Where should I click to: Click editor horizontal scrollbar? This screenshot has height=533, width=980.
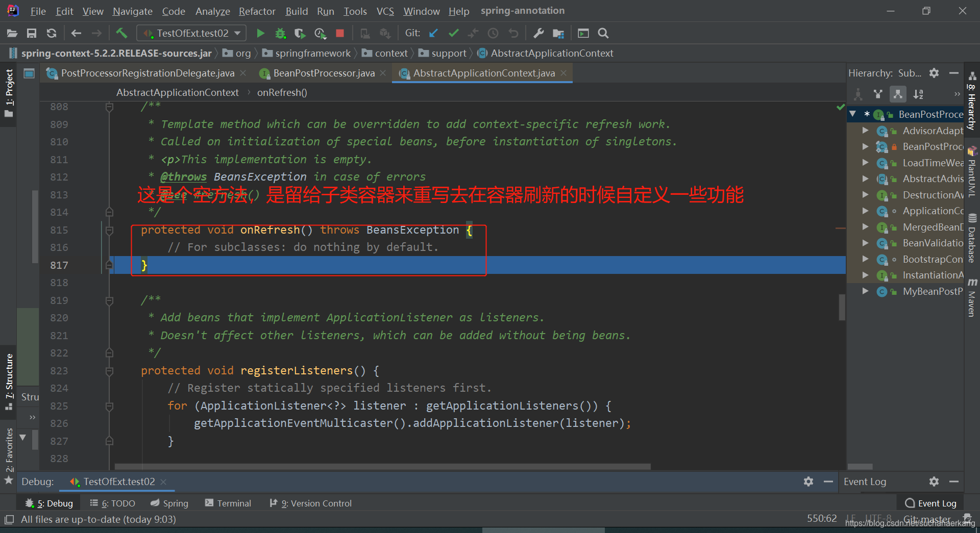point(383,466)
